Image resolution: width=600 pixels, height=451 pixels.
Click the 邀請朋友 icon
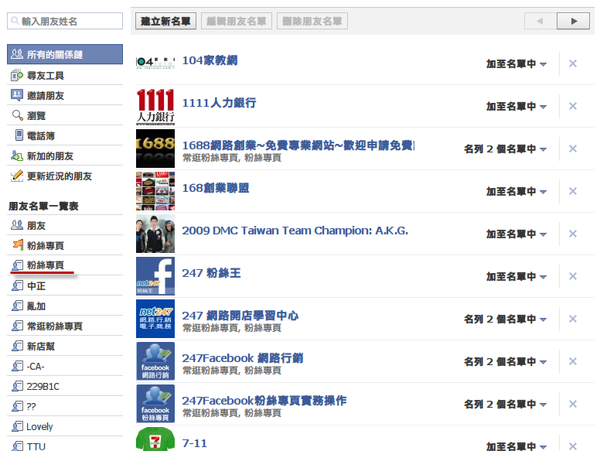click(17, 95)
